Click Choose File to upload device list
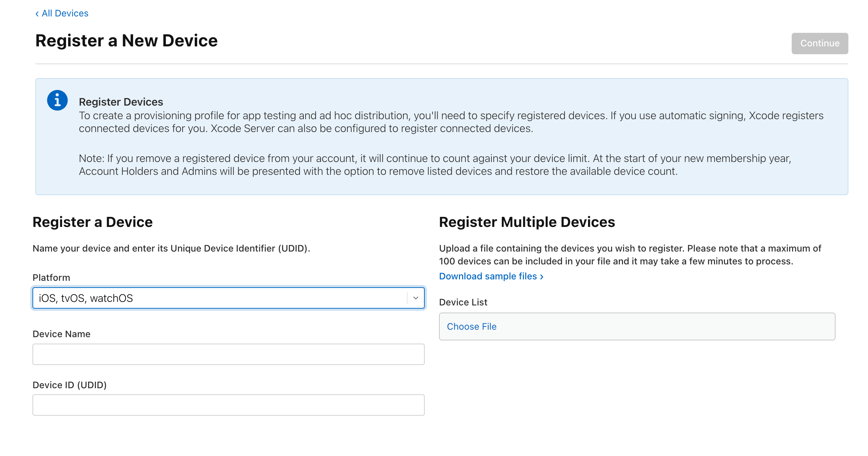Image resolution: width=868 pixels, height=456 pixels. tap(471, 326)
